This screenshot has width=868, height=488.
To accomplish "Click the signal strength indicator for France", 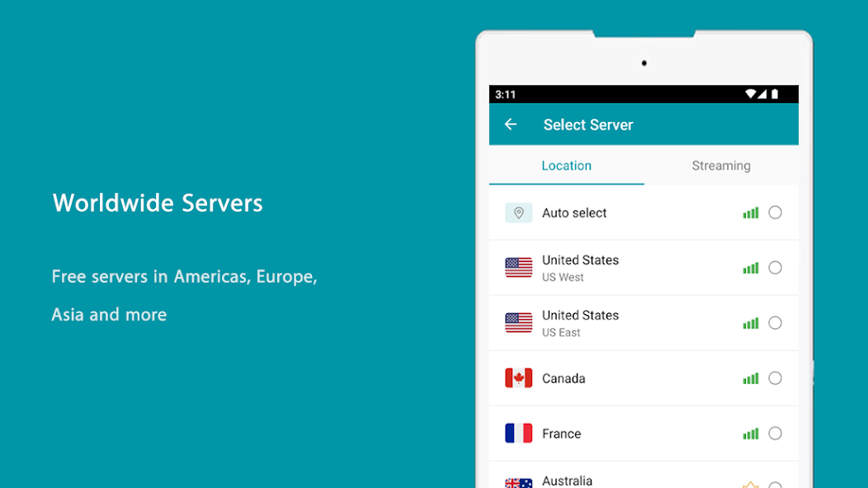I will pos(751,433).
